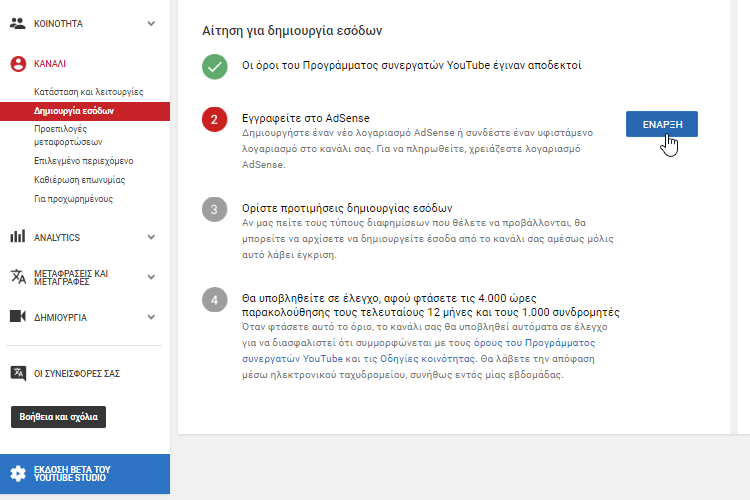Expand the ΜΕΤΑΦΡΑΣΕΙΣ ΚΑΙ ΜΕΤΑΓΡΑΦΕΣ chevron
This screenshot has height=500, width=750.
151,277
